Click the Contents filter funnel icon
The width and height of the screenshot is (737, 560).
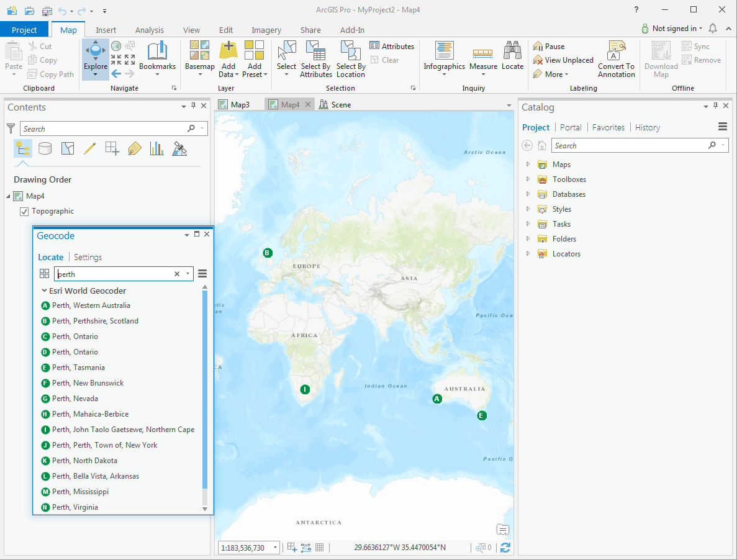pyautogui.click(x=11, y=129)
